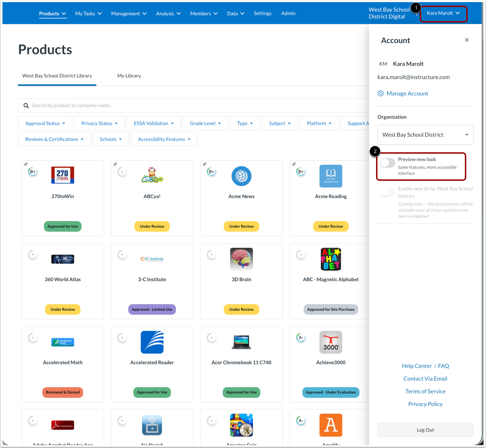Click the orange Amplify logo
Image resolution: width=486 pixels, height=448 pixels.
pyautogui.click(x=331, y=425)
